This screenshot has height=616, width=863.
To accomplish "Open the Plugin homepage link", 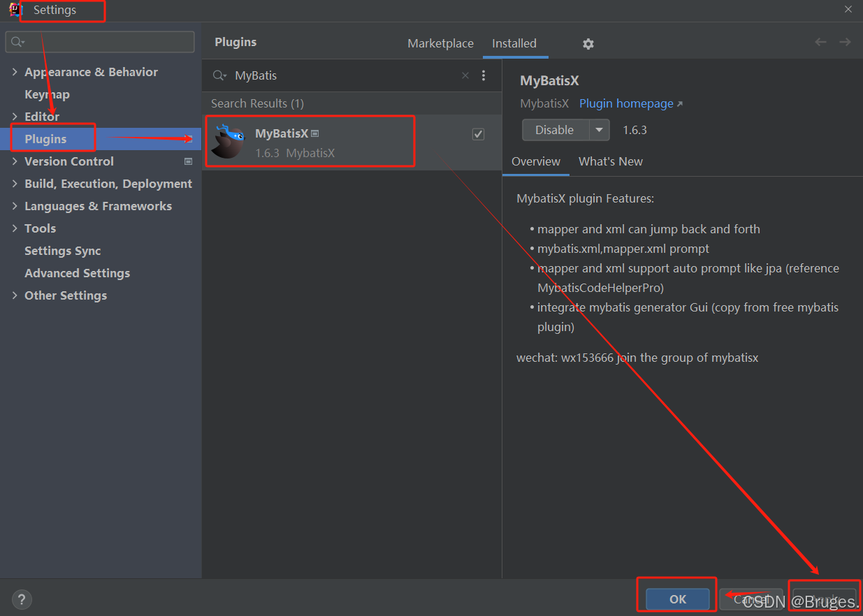I will (x=631, y=103).
